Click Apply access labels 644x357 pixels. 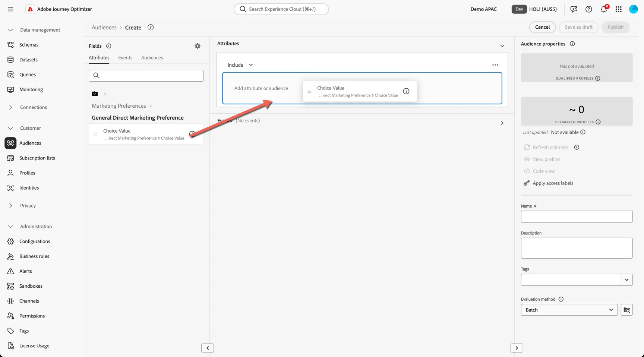pyautogui.click(x=553, y=183)
